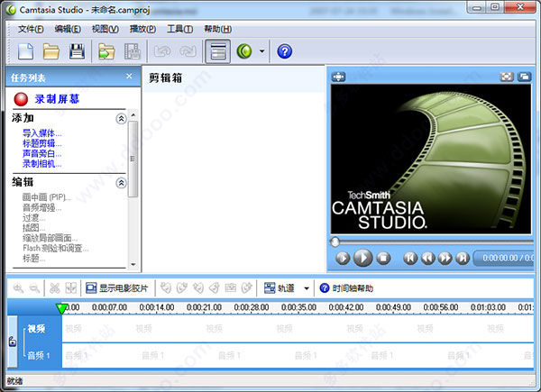This screenshot has width=541, height=392.
Task: Click the 录制屏幕 link
Action: click(x=57, y=99)
